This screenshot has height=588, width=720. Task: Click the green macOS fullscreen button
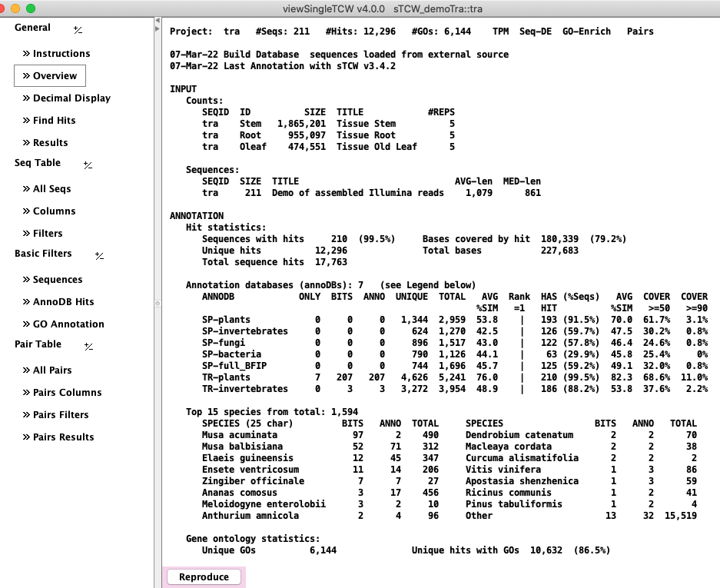click(x=31, y=8)
